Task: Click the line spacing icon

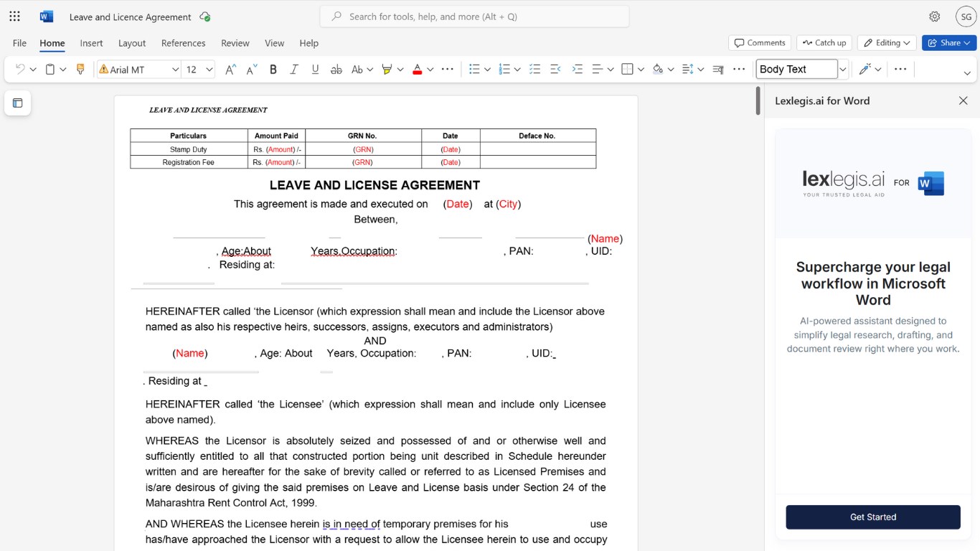Action: click(687, 70)
